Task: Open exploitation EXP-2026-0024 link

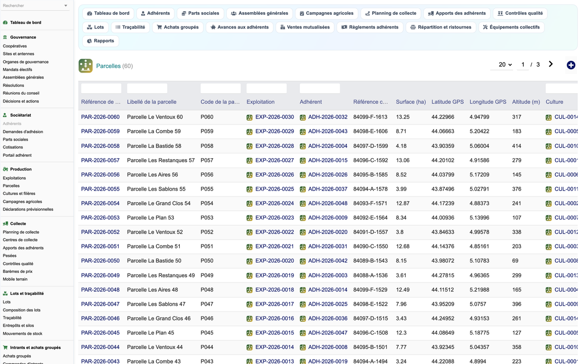Action: coord(274,203)
